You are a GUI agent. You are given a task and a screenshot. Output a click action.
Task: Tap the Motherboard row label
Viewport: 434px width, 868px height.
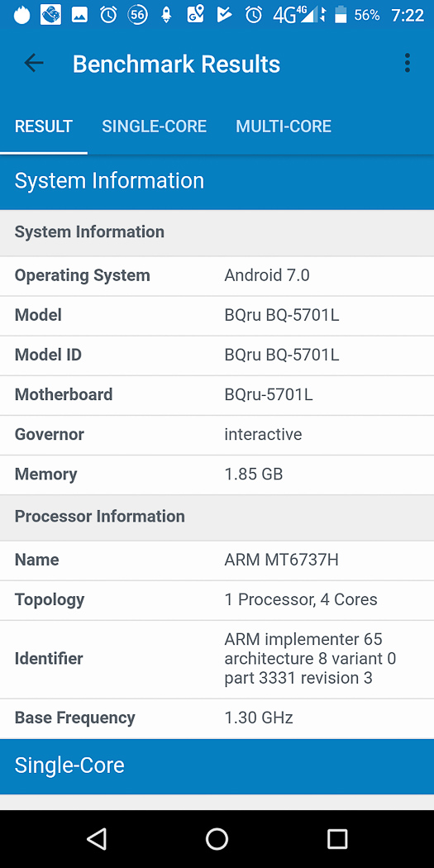point(63,394)
